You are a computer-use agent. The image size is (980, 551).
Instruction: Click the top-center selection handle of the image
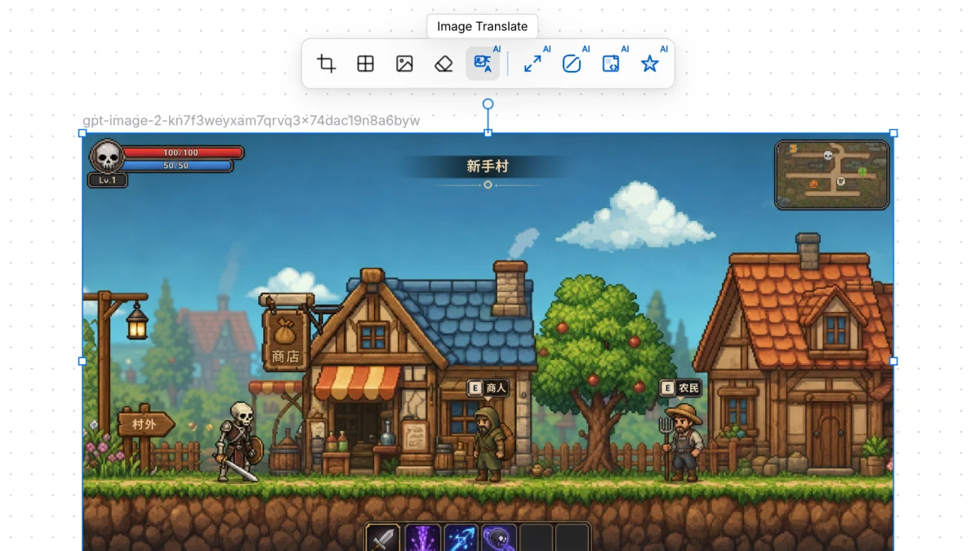click(488, 133)
